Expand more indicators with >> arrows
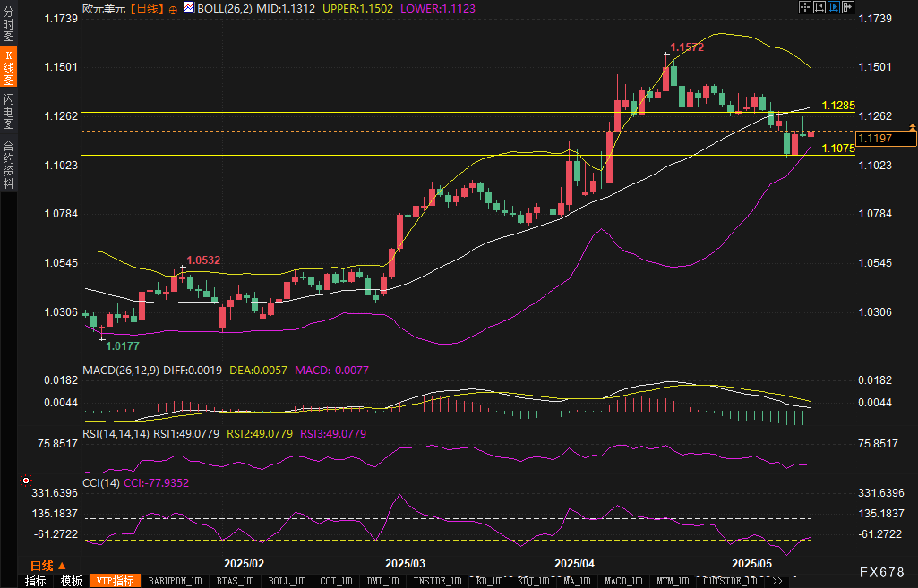Screen dimensions: 918x588 click(x=777, y=581)
